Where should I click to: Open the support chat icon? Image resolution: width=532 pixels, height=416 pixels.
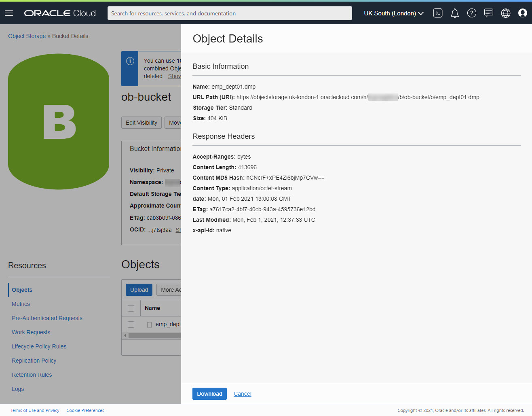(x=489, y=13)
